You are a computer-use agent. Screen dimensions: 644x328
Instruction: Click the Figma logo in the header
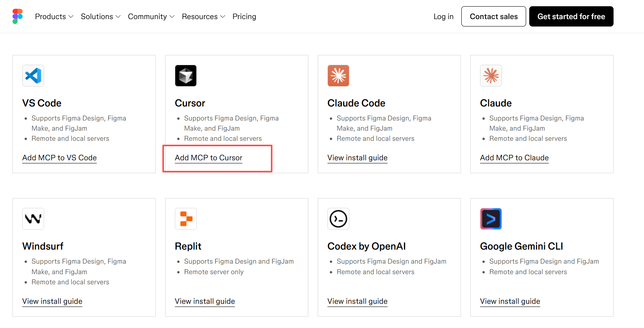pos(18,16)
